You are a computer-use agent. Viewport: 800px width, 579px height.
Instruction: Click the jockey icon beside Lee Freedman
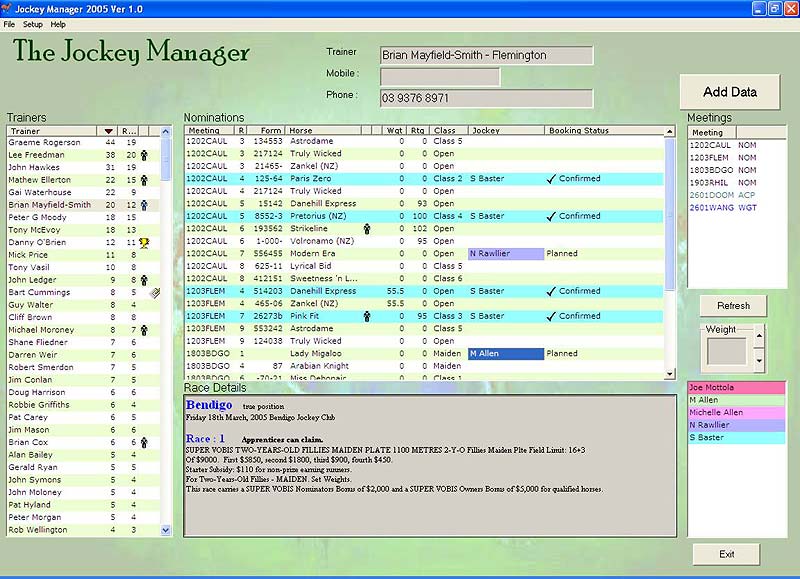(144, 155)
